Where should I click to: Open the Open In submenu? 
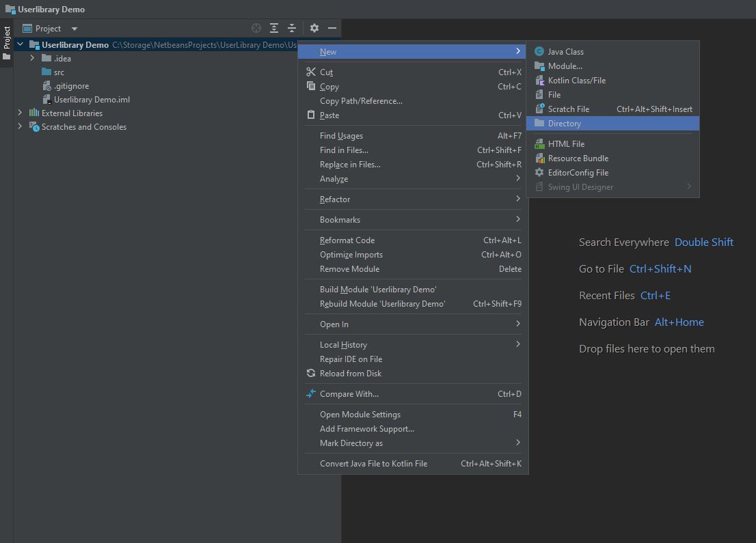(413, 324)
